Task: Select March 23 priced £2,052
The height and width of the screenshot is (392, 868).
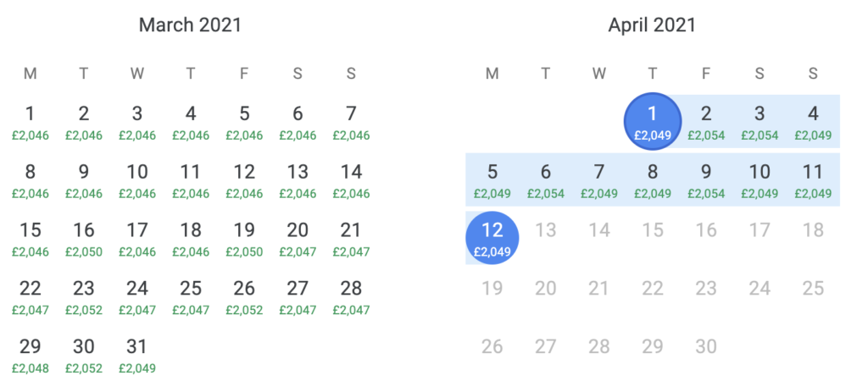Action: pyautogui.click(x=84, y=296)
